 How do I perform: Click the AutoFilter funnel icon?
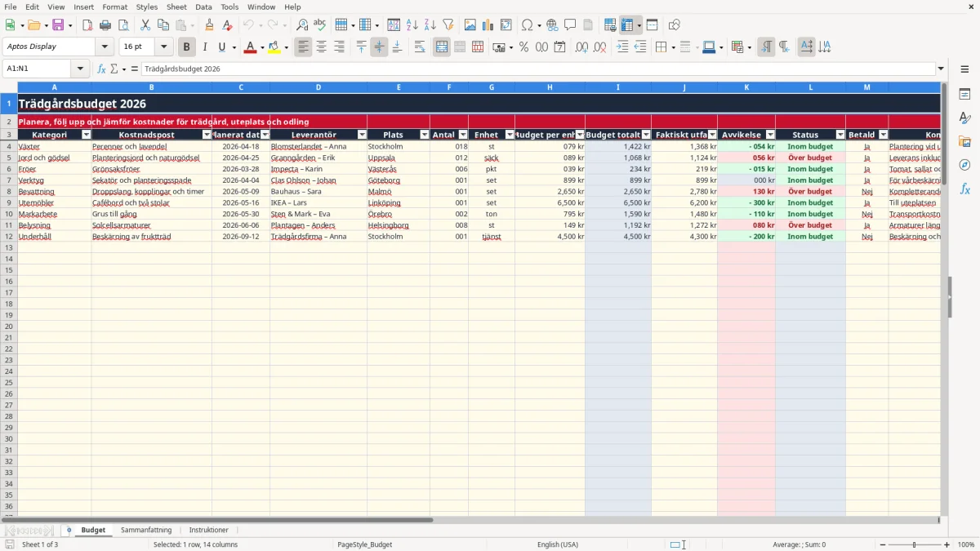coord(448,25)
